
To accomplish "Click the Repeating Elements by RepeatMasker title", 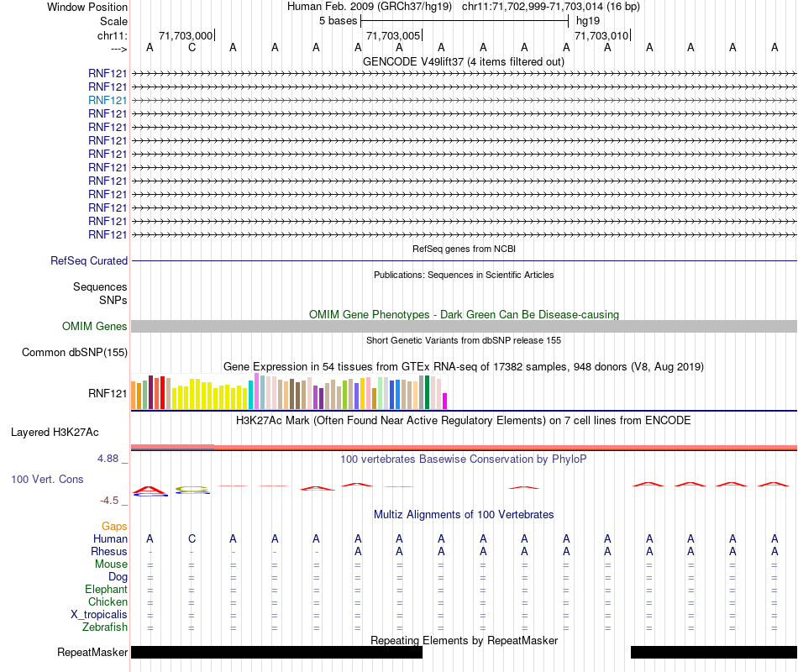I will [x=464, y=640].
